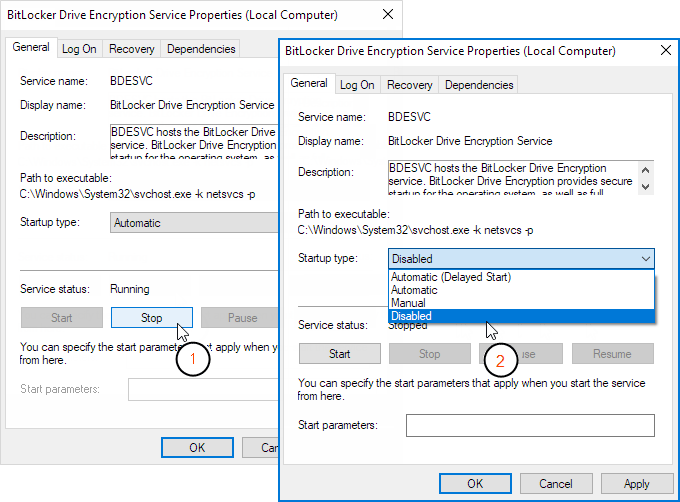This screenshot has width=680, height=502.
Task: Click Stop button in back dialog
Action: tap(152, 318)
